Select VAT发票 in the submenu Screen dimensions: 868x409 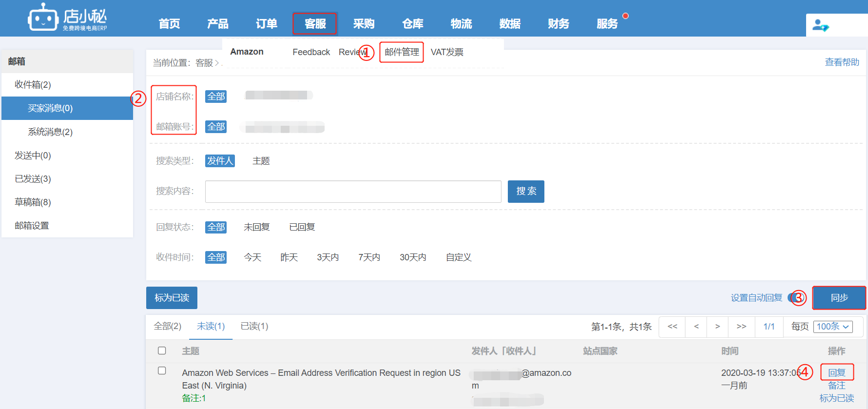point(447,52)
